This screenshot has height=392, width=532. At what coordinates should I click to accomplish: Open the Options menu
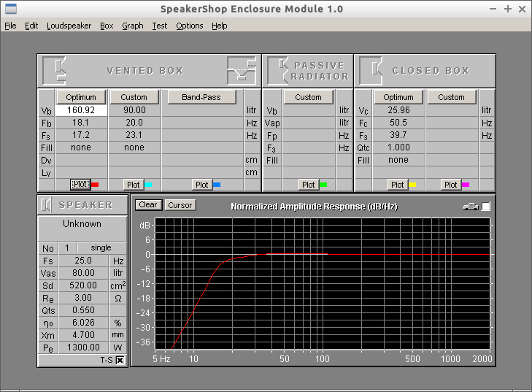[x=189, y=26]
